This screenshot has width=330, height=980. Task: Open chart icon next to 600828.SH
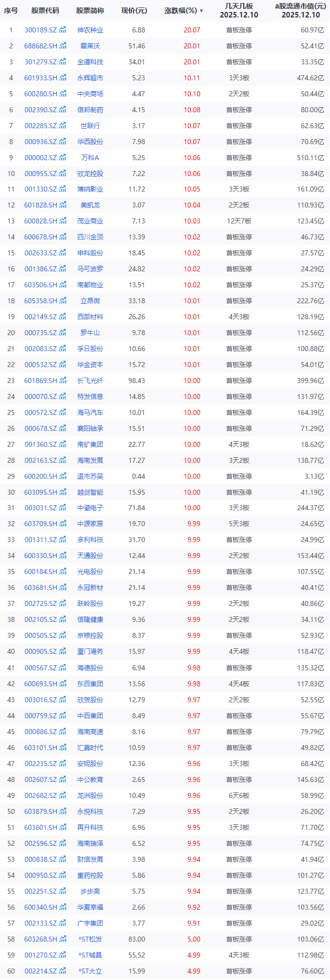click(x=63, y=221)
